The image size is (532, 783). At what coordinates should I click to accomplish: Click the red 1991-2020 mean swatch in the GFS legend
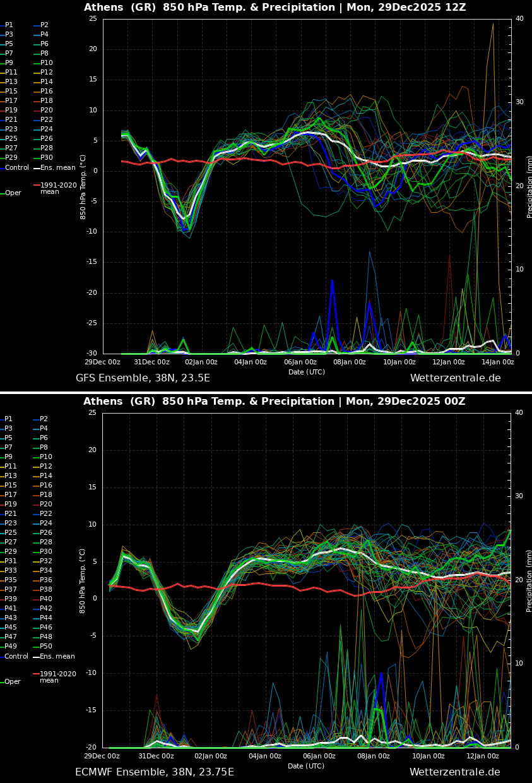[x=37, y=186]
